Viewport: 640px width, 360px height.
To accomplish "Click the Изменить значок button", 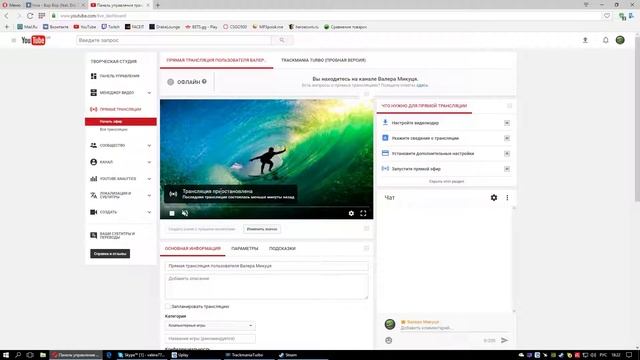I will click(x=262, y=229).
